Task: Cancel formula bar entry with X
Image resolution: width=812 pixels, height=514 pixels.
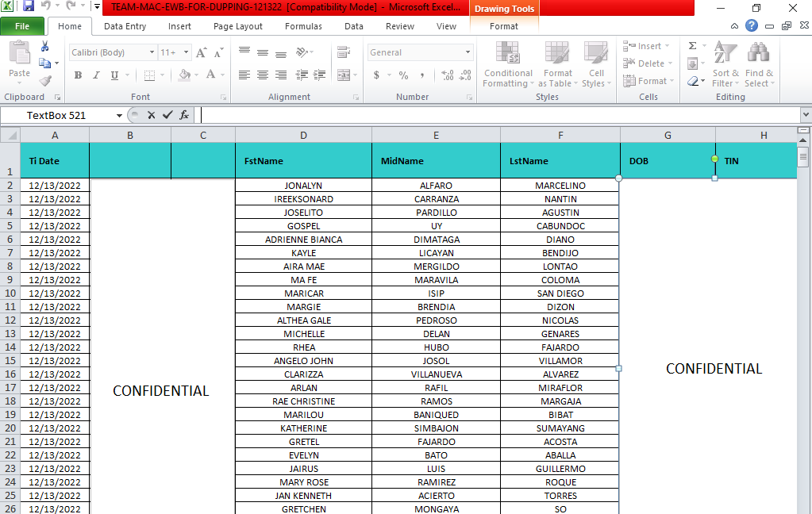Action: tap(152, 115)
